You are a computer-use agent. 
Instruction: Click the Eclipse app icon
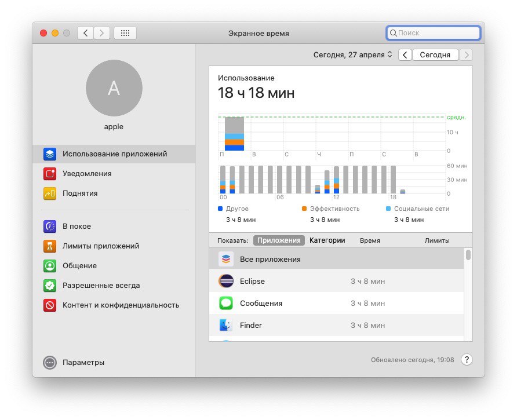point(226,281)
